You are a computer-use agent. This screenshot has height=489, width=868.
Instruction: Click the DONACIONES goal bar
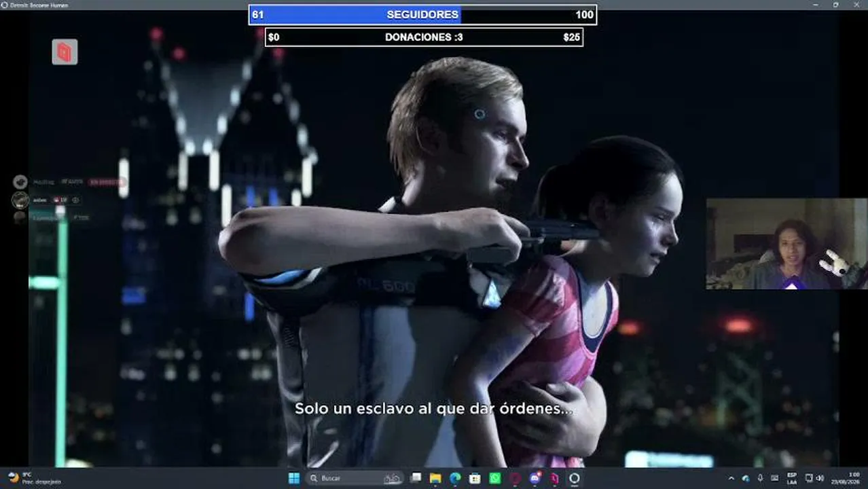click(x=424, y=37)
